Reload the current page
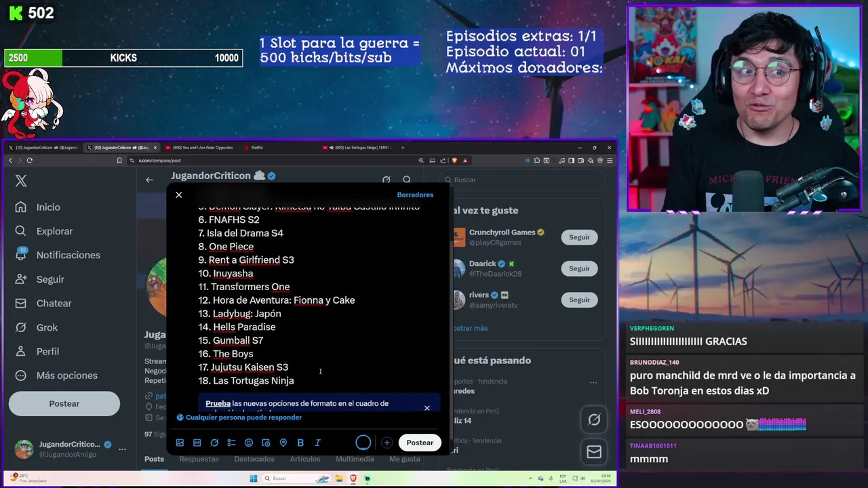Viewport: 868px width, 488px height. 30,161
